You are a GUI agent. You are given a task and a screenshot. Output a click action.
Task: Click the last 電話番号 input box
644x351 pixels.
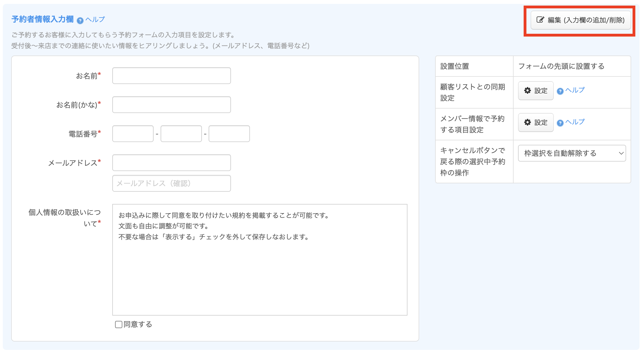(x=229, y=134)
